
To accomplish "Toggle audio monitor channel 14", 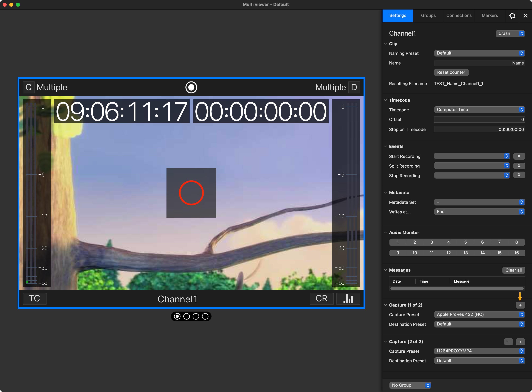I will (x=482, y=253).
